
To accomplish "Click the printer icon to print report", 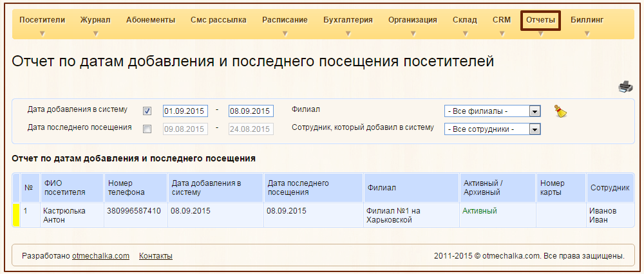I will coord(625,87).
